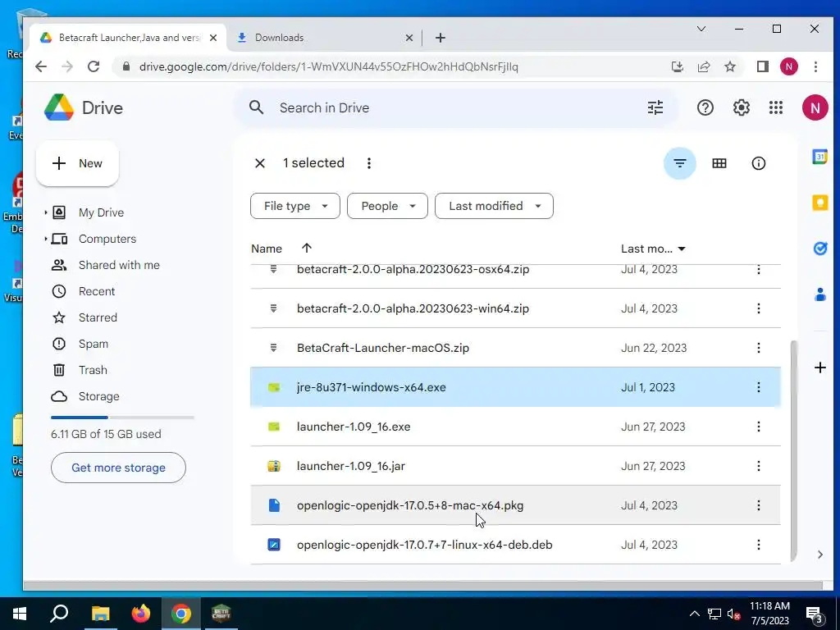The width and height of the screenshot is (840, 630).
Task: Click Get more storage
Action: coord(118,468)
